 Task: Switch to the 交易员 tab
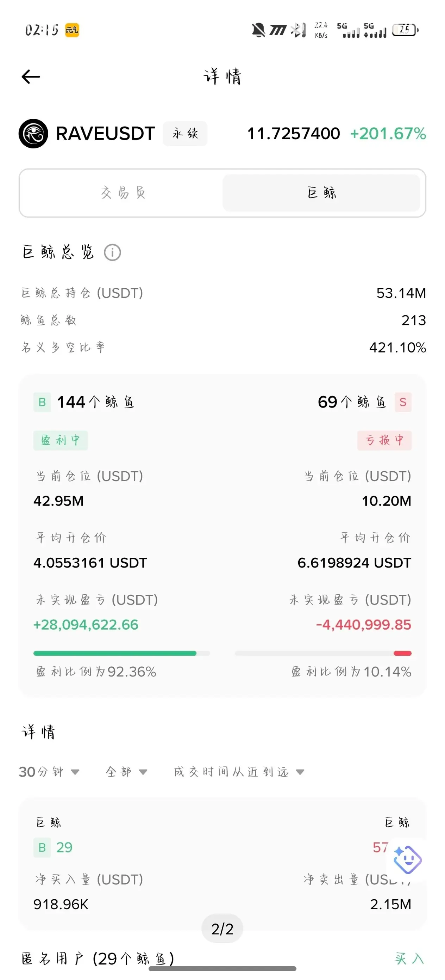(123, 193)
